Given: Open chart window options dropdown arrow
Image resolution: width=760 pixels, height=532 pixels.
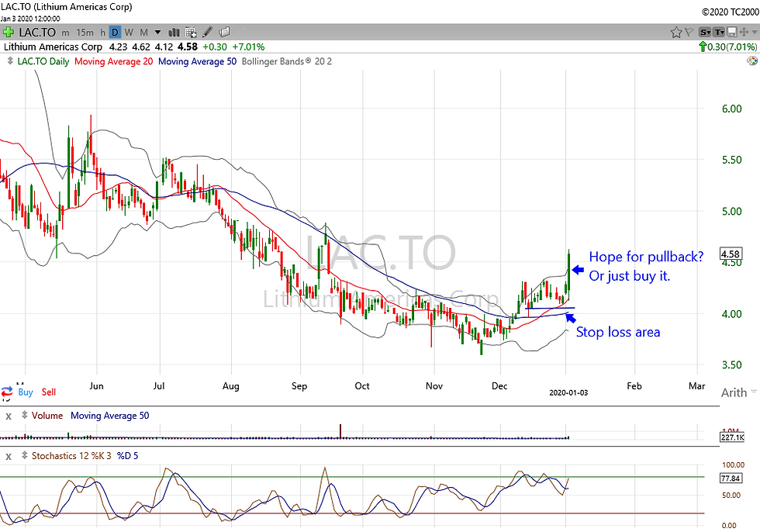Looking at the screenshot, I should tap(754, 33).
